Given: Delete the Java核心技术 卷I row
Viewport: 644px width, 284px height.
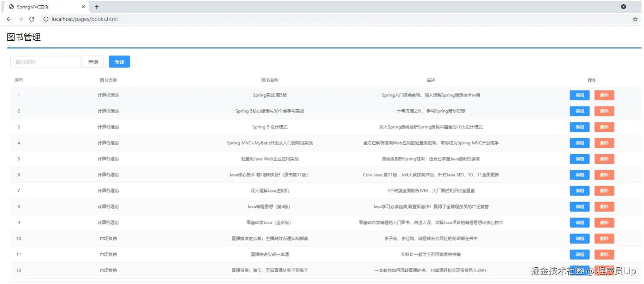Looking at the screenshot, I should click(604, 175).
